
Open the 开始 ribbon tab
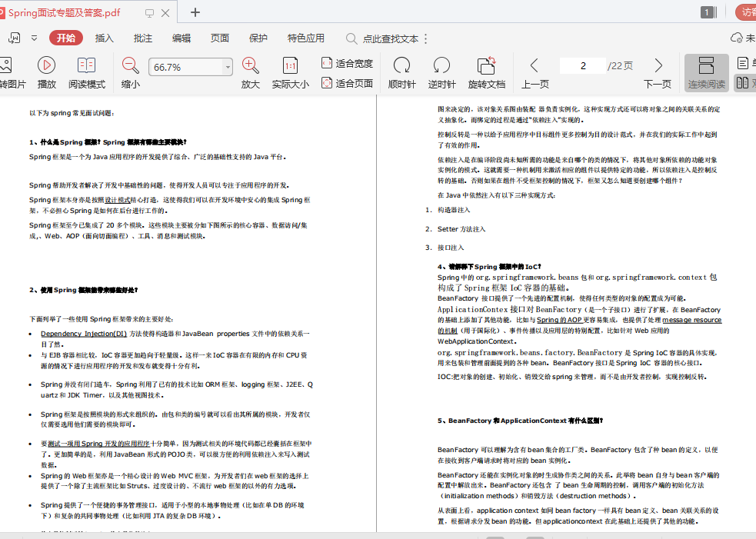66,38
